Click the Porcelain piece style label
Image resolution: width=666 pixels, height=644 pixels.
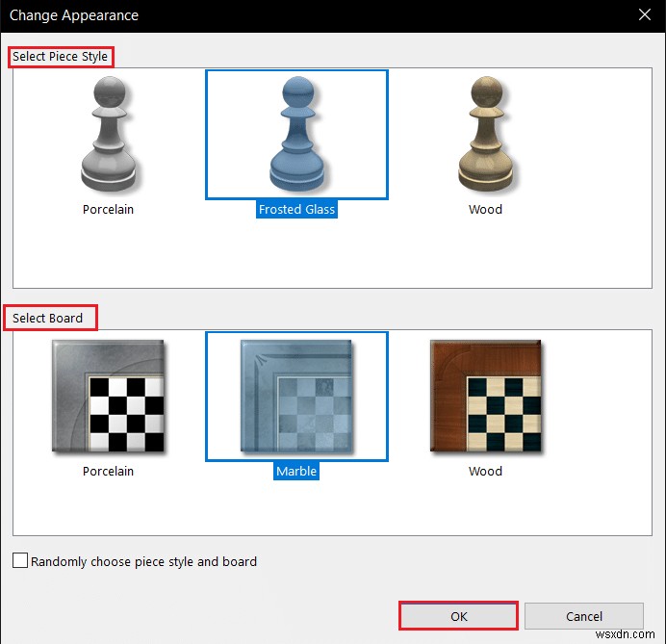click(109, 209)
